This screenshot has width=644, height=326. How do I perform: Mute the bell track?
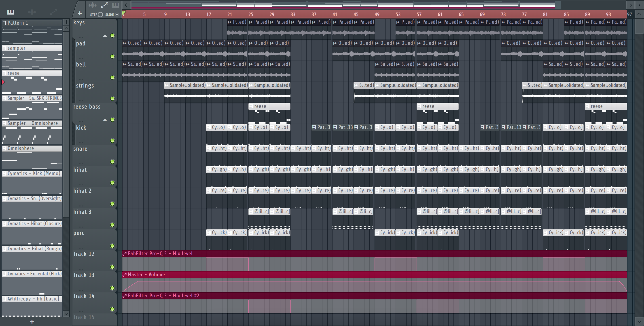point(112,78)
